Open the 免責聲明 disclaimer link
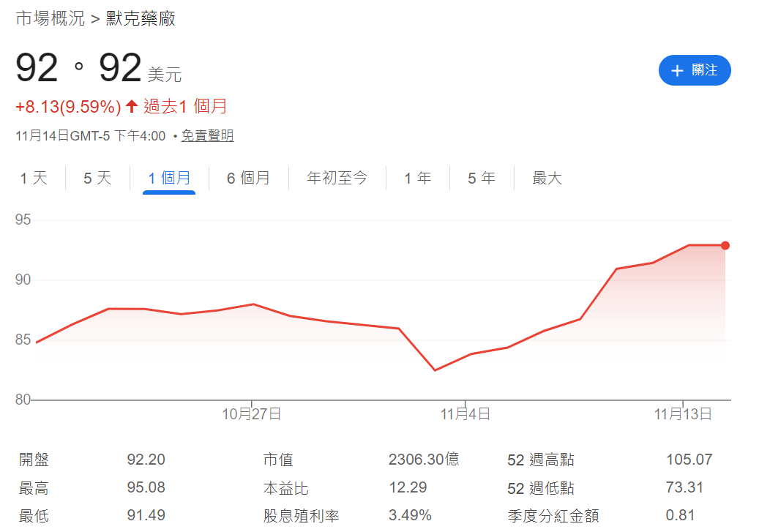Screen dimensions: 759x532 coord(207,135)
